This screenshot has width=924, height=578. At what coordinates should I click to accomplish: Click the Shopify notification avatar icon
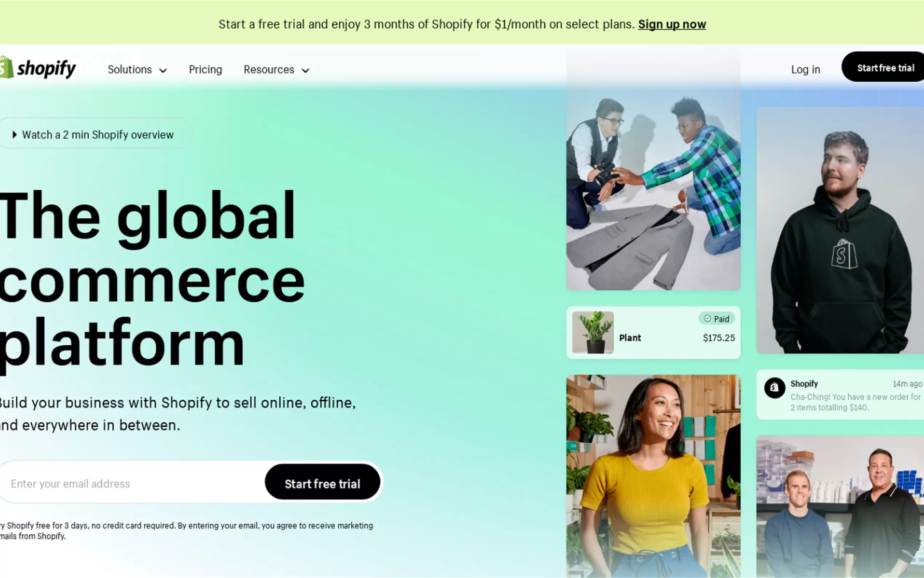coord(774,388)
